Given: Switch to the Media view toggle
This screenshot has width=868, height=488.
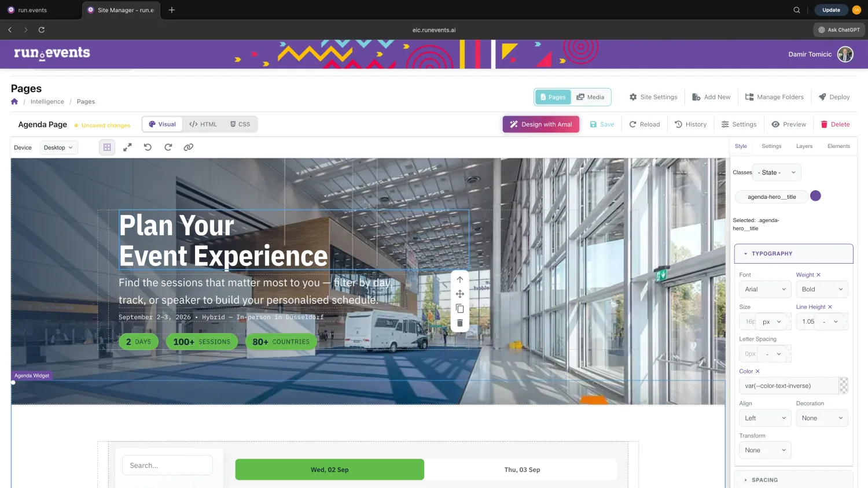Looking at the screenshot, I should pos(590,97).
